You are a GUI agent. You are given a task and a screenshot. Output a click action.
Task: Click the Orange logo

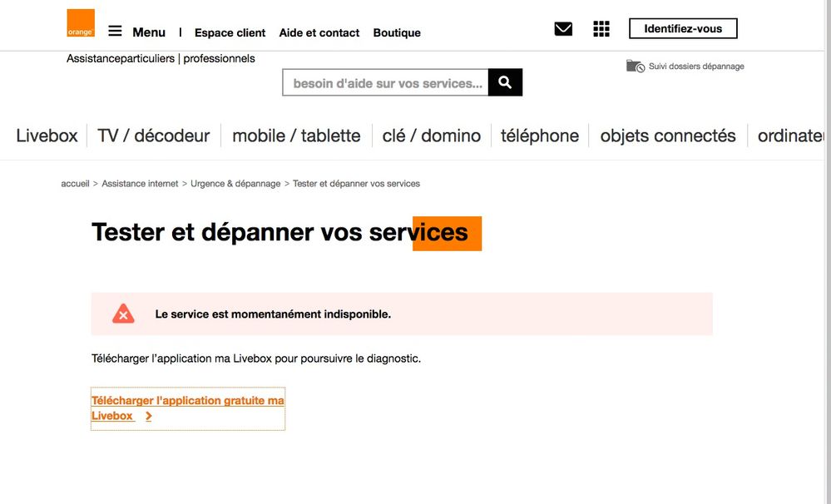coord(79,22)
